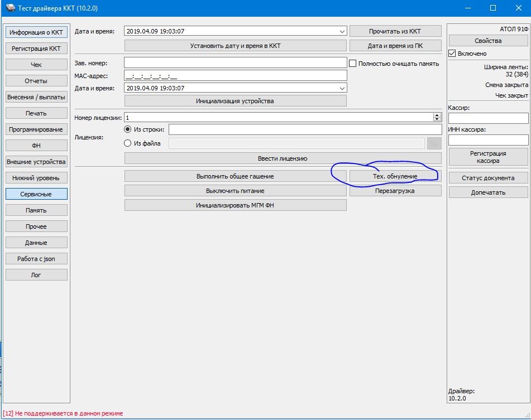The height and width of the screenshot is (420, 531).
Task: Click Прочитать из ККТ button
Action: click(395, 31)
